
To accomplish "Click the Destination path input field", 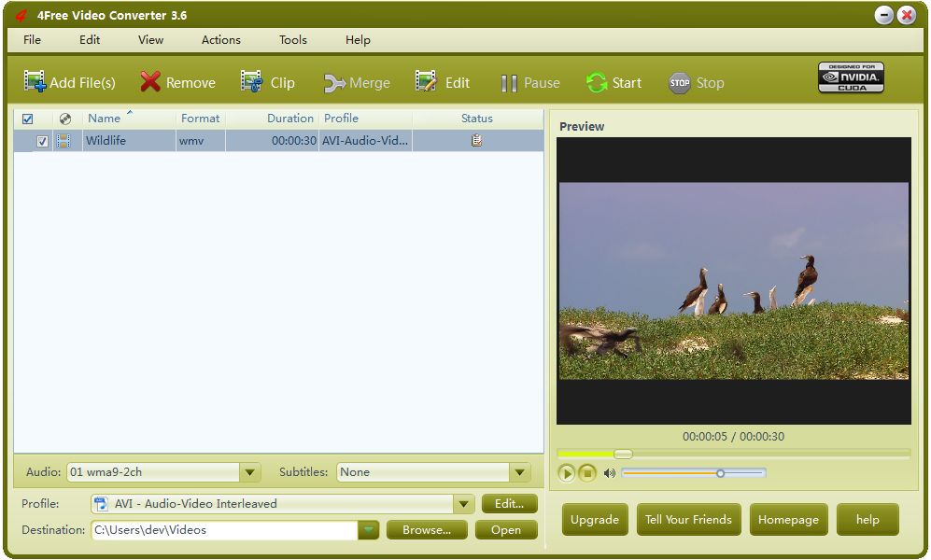I will [224, 530].
